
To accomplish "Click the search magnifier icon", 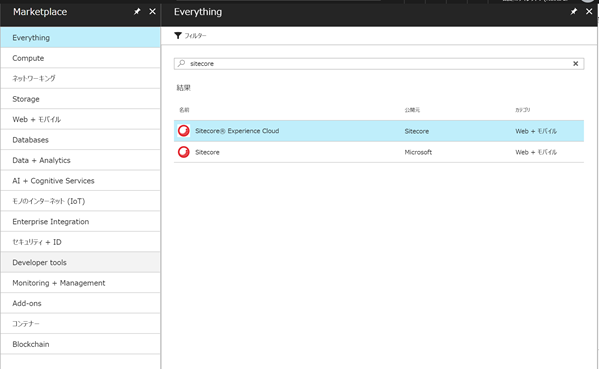I will point(181,63).
